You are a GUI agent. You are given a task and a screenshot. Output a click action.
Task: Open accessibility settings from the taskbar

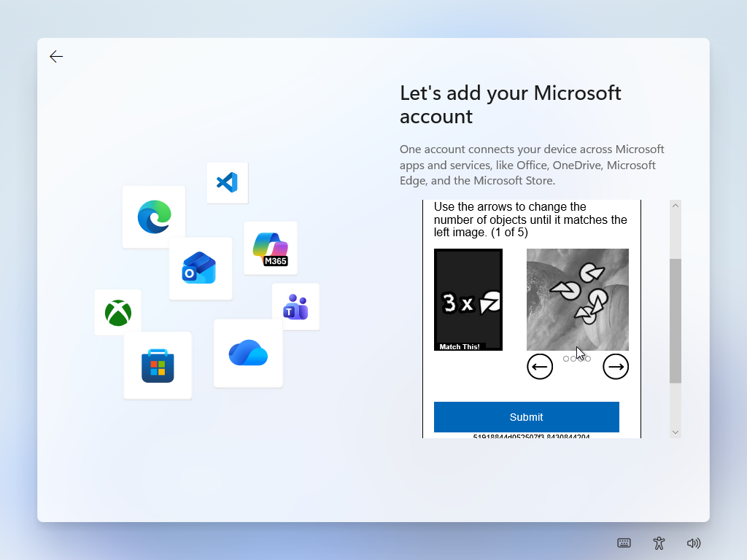(x=659, y=543)
